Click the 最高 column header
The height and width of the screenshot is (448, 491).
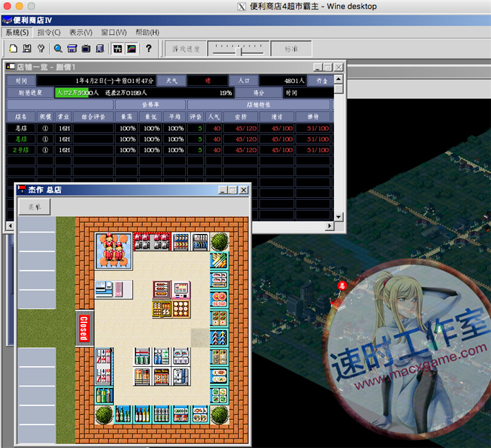[x=127, y=117]
